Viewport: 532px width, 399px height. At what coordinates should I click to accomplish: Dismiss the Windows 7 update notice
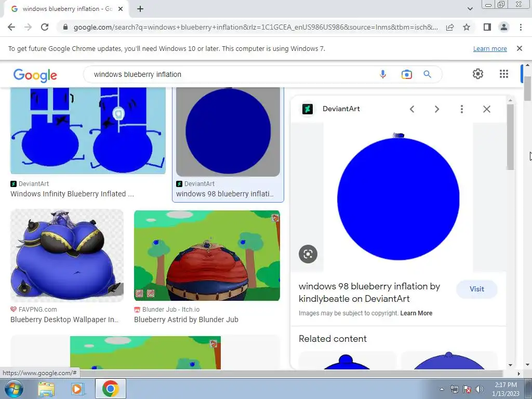pos(520,48)
